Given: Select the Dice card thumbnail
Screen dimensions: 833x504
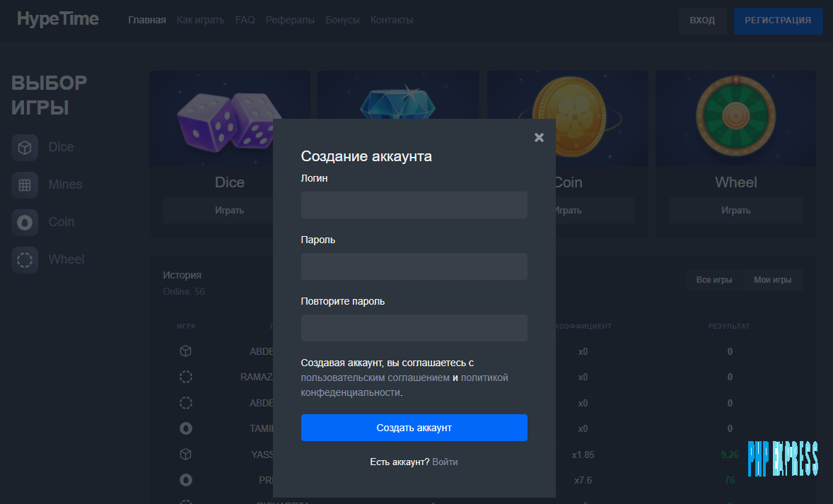Looking at the screenshot, I should point(230,119).
